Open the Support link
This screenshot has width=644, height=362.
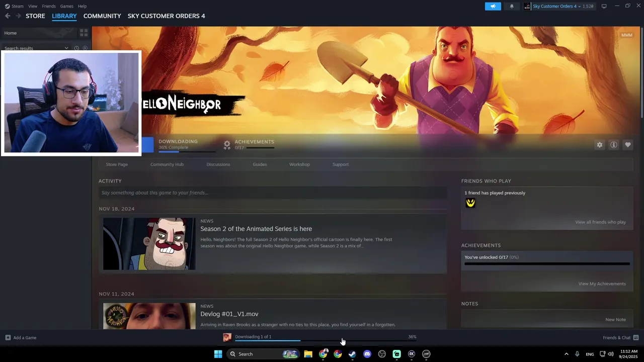(x=341, y=164)
